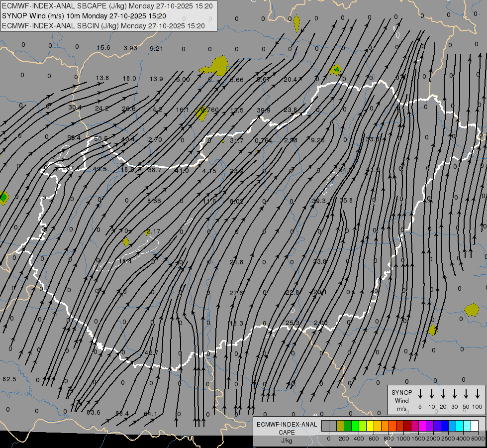Image resolution: width=487 pixels, height=448 pixels.
Task: Click the 82.5 value at lower left
Action: point(9,379)
